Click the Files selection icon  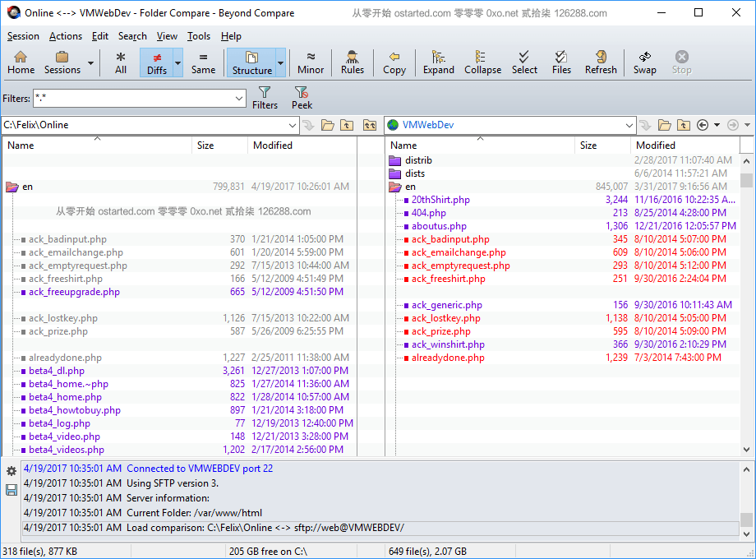click(561, 62)
